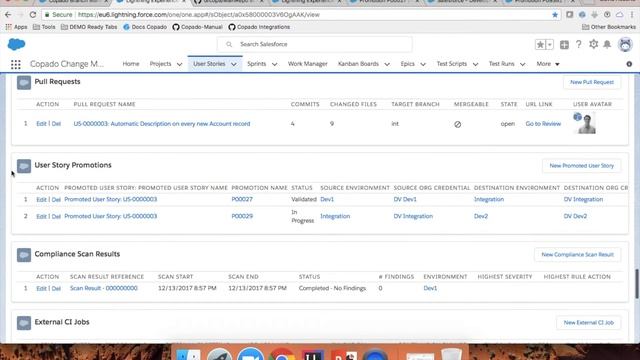Click the page vertical scrollbar thumb

[x=636, y=284]
